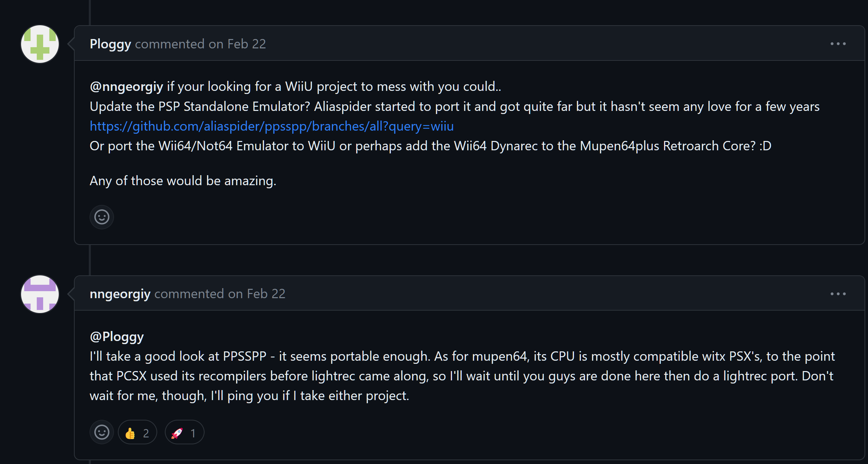Open the Feb 22 timestamp on Ploggy's comment
868x464 pixels.
(247, 44)
